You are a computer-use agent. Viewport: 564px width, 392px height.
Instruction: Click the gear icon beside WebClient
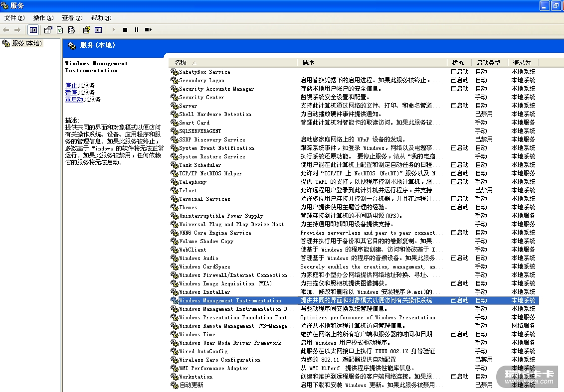175,250
